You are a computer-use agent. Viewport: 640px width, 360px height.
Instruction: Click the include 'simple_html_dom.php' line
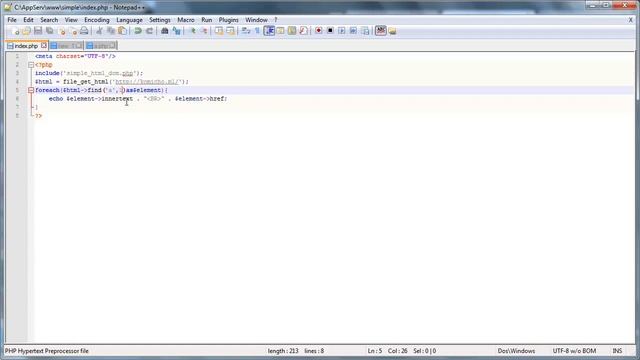[x=89, y=73]
